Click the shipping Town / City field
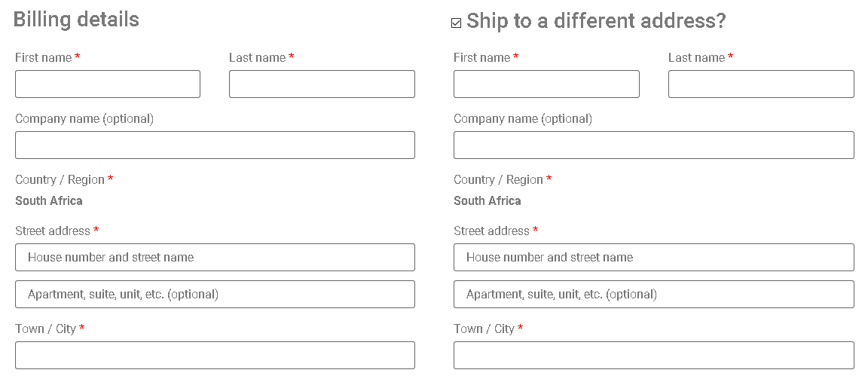868x379 pixels. [653, 356]
